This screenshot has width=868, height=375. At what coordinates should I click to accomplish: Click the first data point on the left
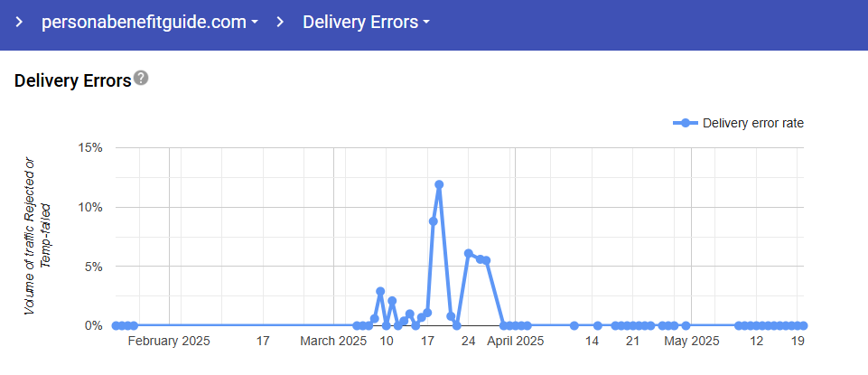coord(116,325)
